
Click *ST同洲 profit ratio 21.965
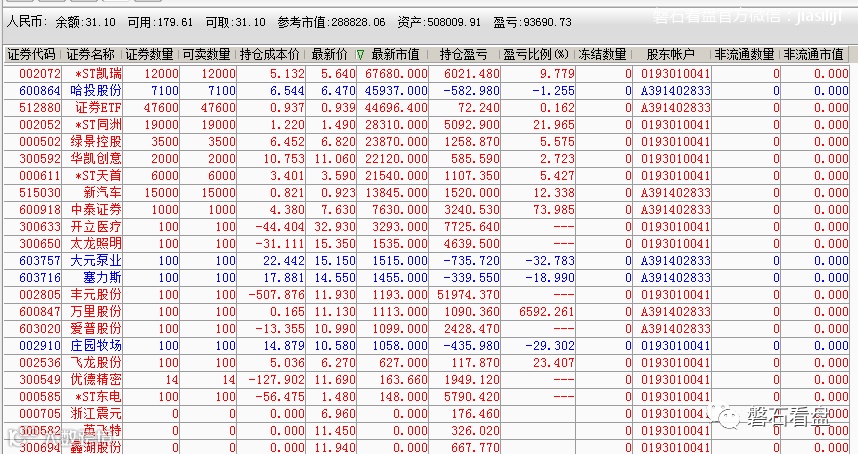tap(554, 124)
